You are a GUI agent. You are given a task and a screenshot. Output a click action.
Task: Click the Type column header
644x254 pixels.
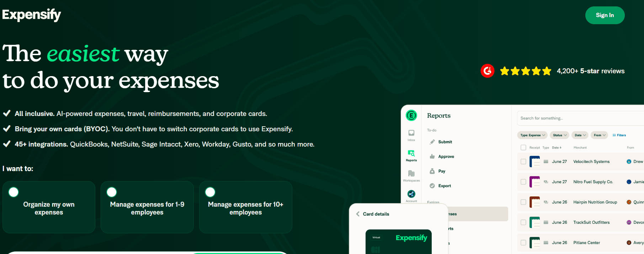pyautogui.click(x=546, y=148)
